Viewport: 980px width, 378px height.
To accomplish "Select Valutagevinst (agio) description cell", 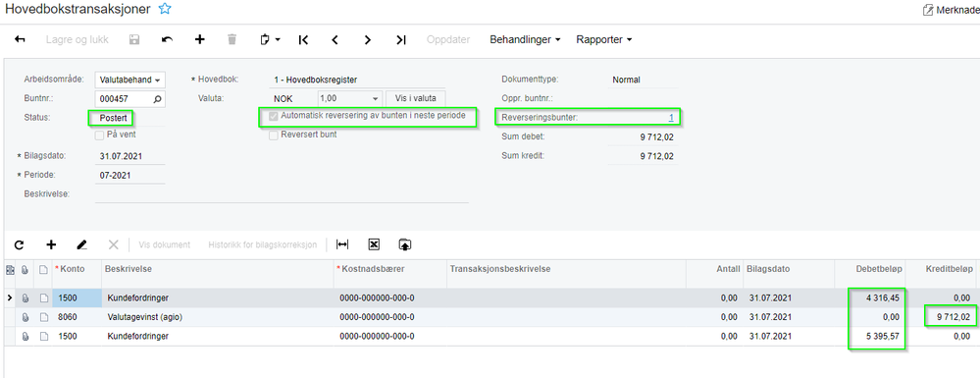I will (218, 317).
